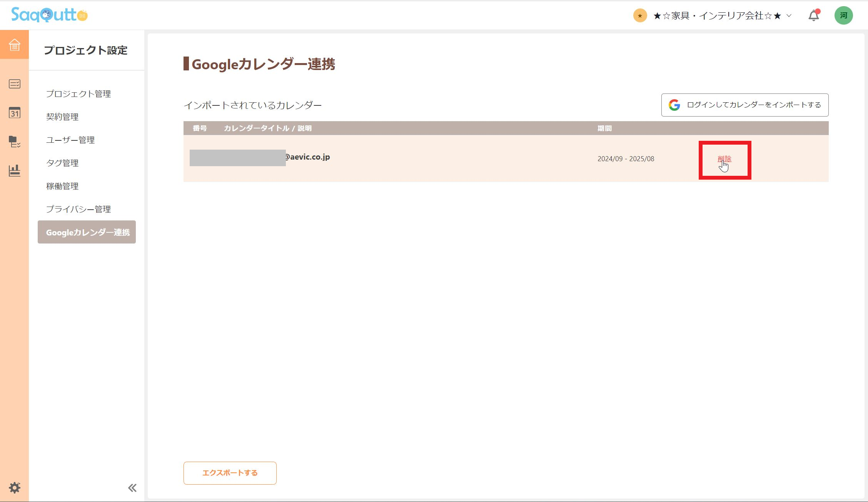Screen dimensions: 868x502
Task: Open プロジェクト管理 settings section
Action: click(x=78, y=93)
